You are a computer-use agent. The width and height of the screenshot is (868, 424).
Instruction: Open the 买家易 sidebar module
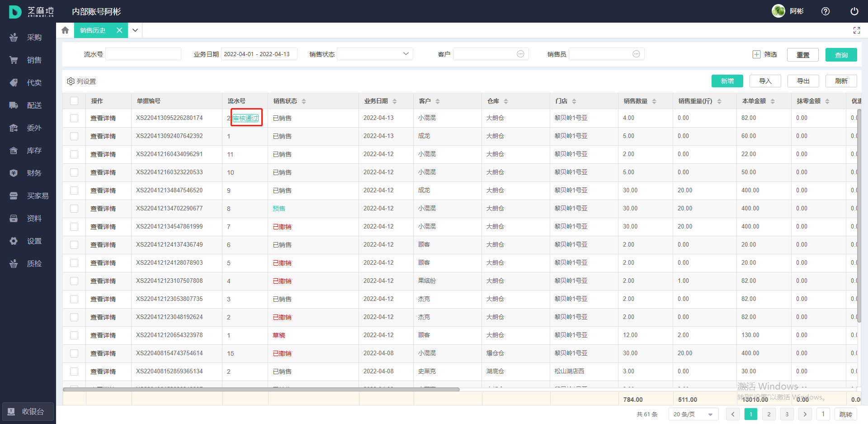(x=28, y=196)
